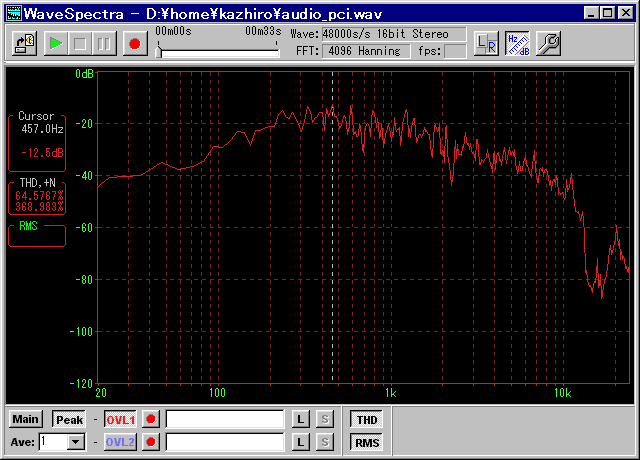Open settings with the wrench icon

(x=548, y=43)
